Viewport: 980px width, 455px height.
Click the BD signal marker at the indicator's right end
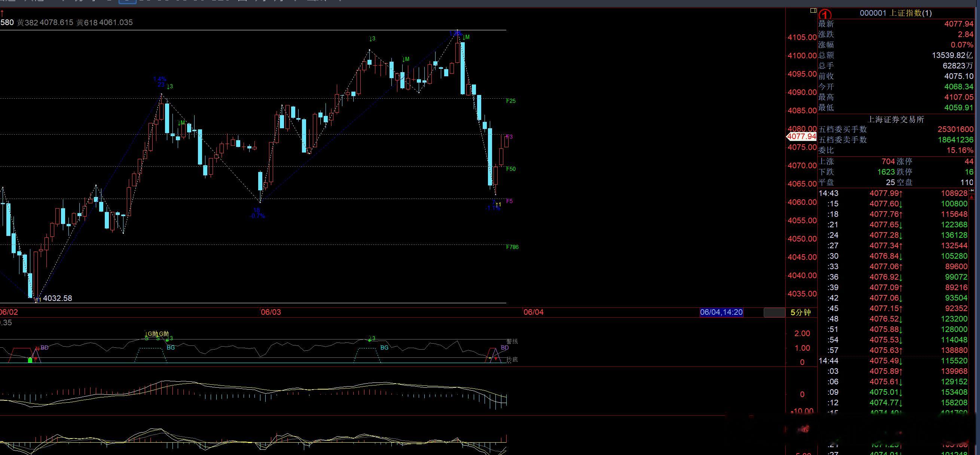point(505,347)
